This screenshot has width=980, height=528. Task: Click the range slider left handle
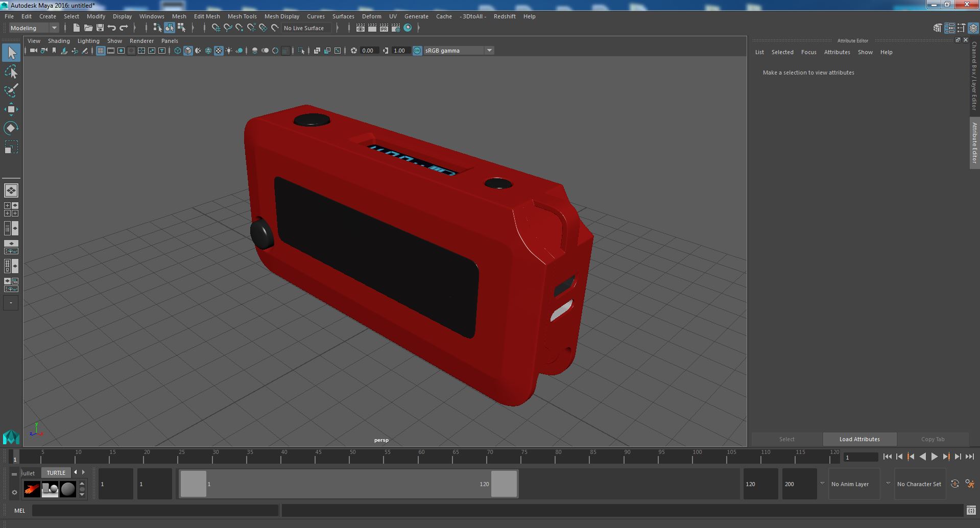tap(193, 484)
